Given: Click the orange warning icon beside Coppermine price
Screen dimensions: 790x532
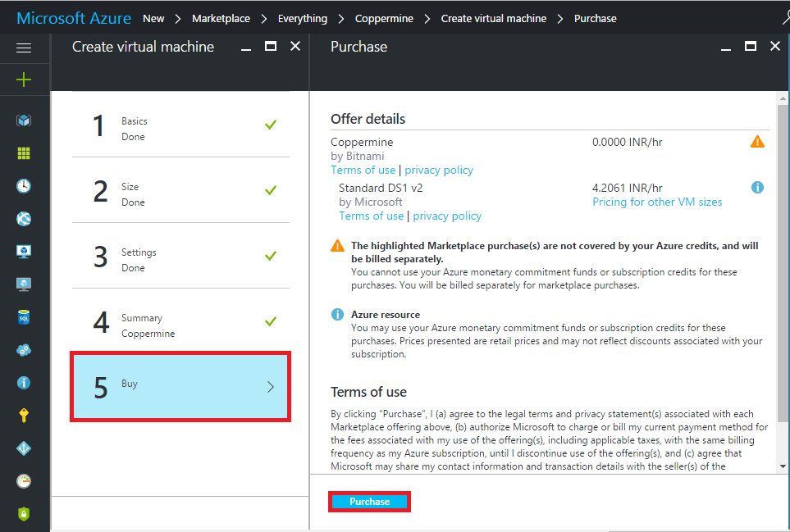Looking at the screenshot, I should pos(757,142).
